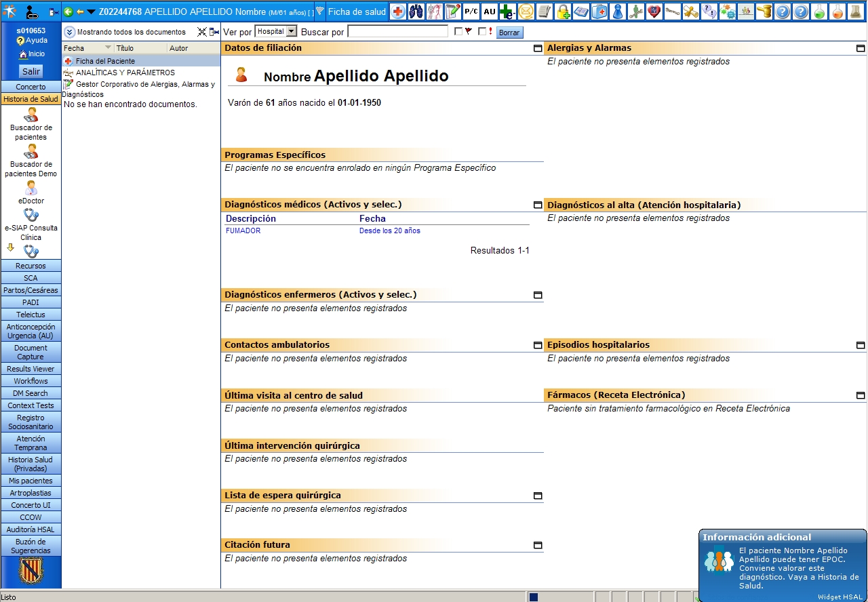The image size is (868, 602).
Task: Open eDoctor sidebar icon
Action: 31,188
